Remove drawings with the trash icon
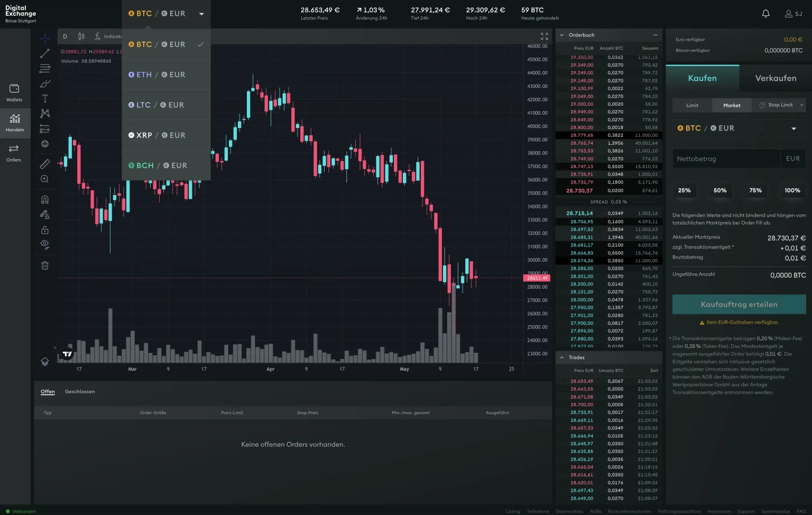Screen dimensions: 812x515 (x=45, y=265)
